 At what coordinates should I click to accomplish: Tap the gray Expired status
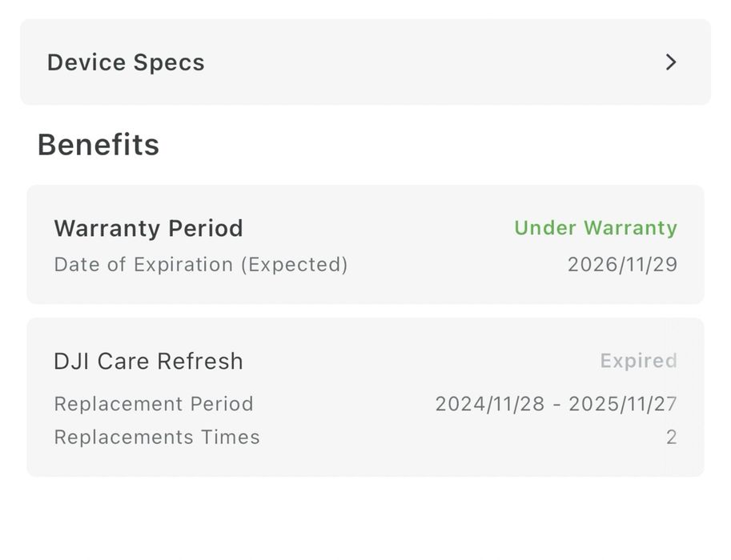[x=638, y=361]
